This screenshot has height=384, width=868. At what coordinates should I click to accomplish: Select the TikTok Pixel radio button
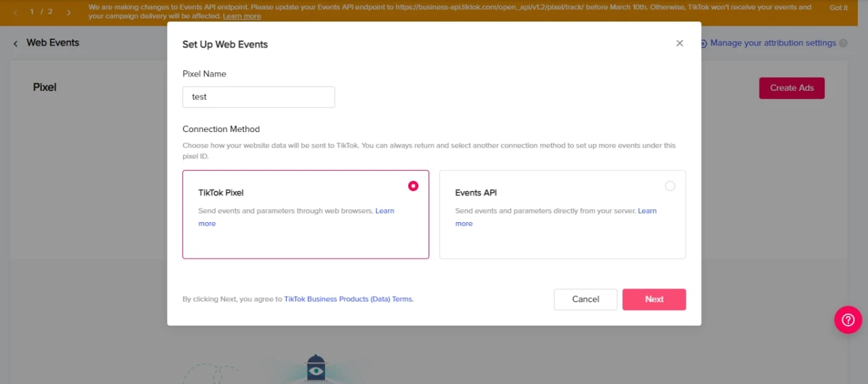(x=413, y=186)
